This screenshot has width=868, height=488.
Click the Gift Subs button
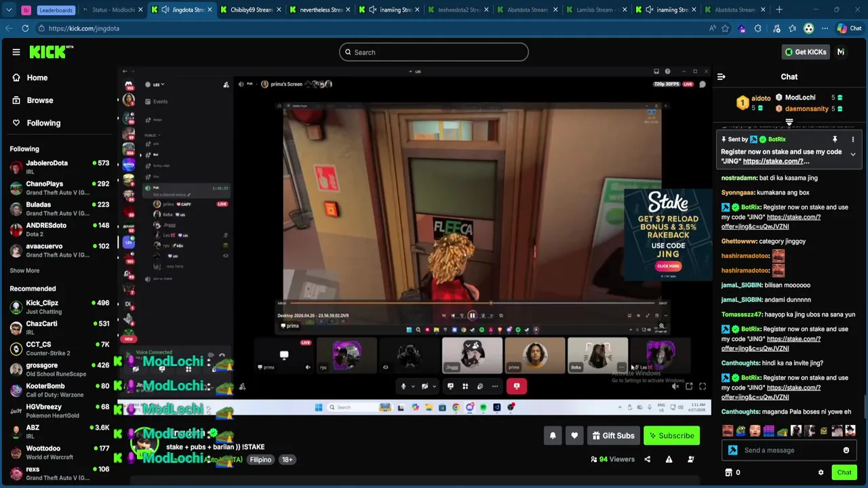pos(612,436)
